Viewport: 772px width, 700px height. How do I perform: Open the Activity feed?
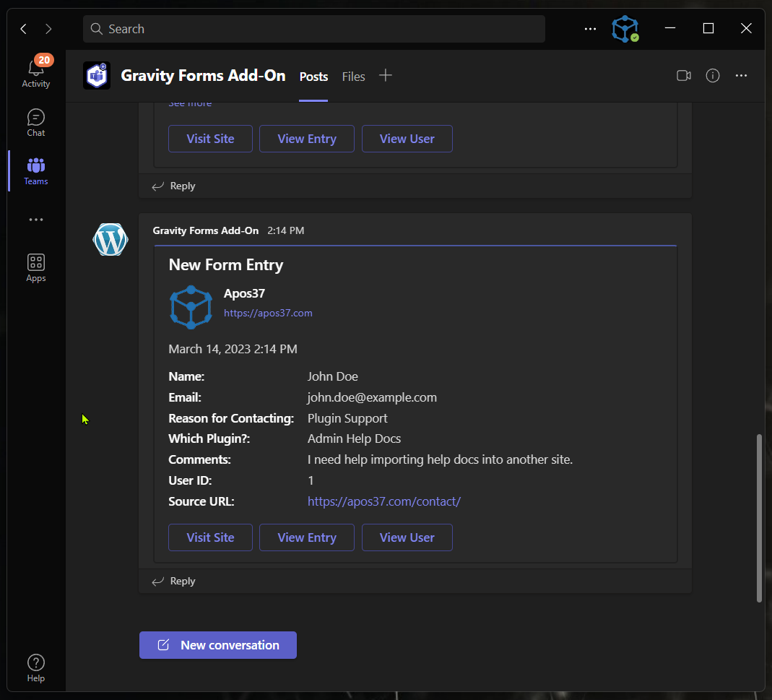point(35,70)
